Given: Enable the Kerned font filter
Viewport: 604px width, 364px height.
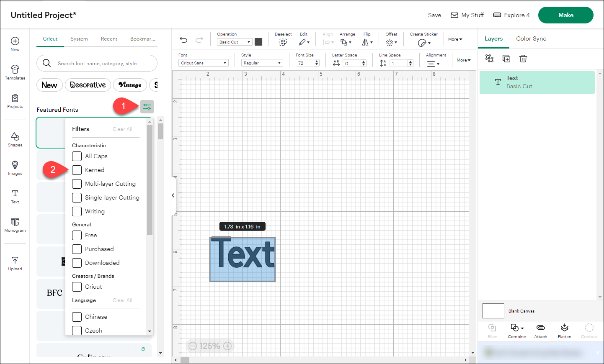Looking at the screenshot, I should 77,170.
